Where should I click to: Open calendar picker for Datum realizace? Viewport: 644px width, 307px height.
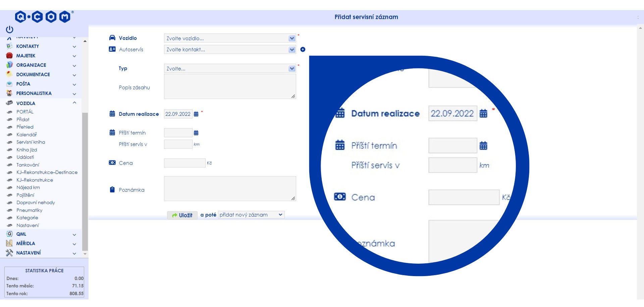tap(196, 114)
